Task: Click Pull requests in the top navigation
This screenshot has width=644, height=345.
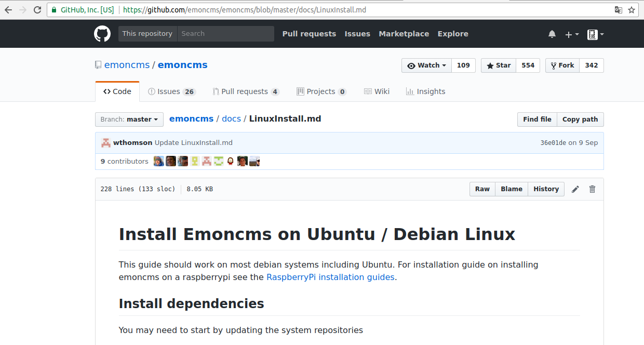Action: pos(309,34)
